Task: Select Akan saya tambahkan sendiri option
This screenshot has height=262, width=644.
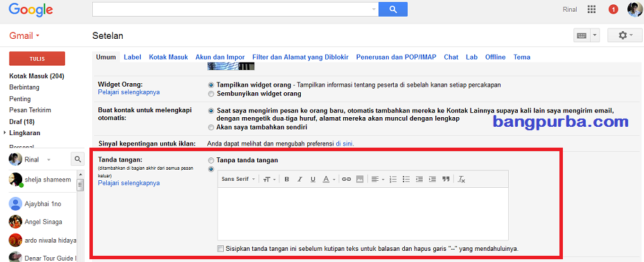Action: coord(211,128)
